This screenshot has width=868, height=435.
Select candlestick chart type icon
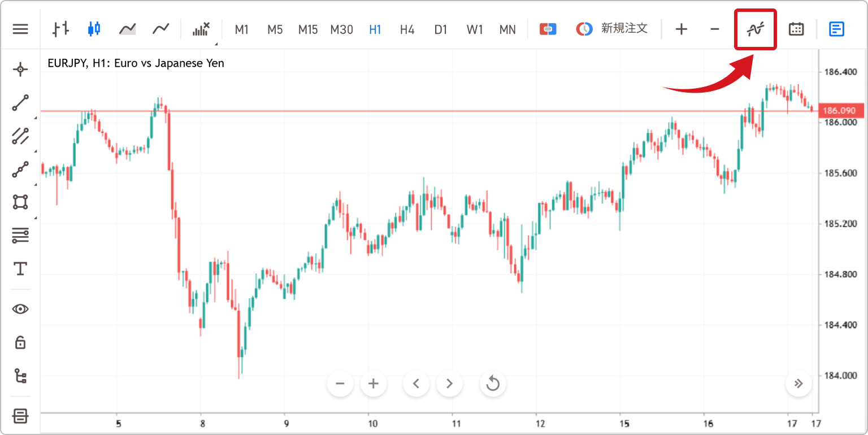coord(94,29)
